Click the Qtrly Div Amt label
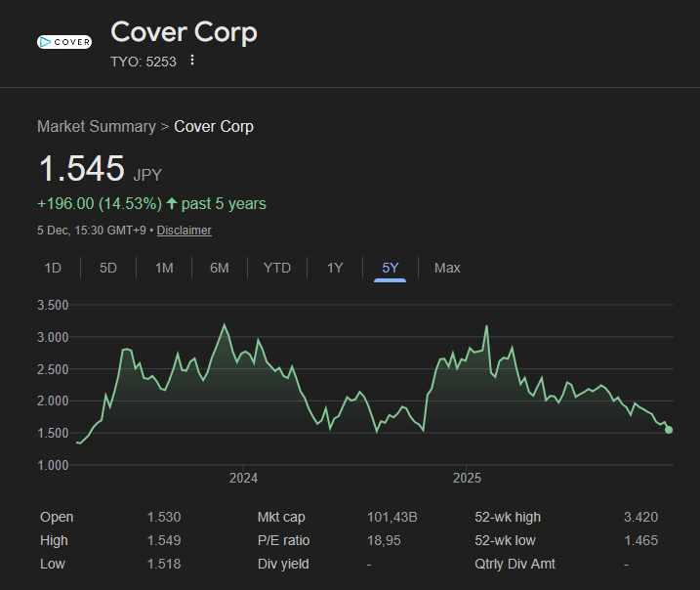Viewport: 700px width, 590px height. click(515, 564)
